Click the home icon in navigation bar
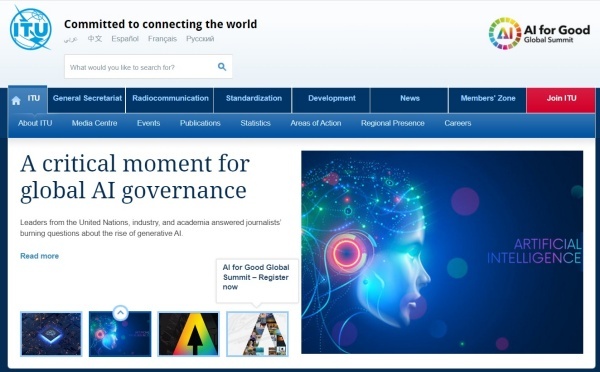The height and width of the screenshot is (372, 600). pos(16,101)
